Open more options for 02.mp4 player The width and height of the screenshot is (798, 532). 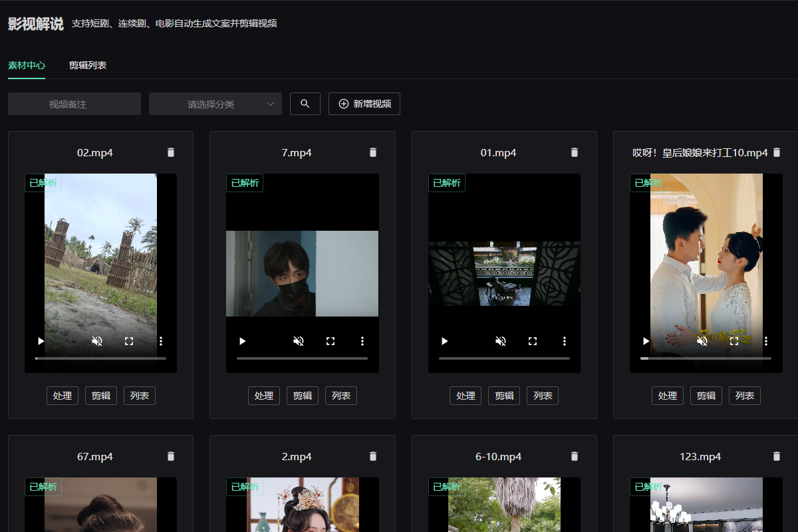tap(161, 341)
